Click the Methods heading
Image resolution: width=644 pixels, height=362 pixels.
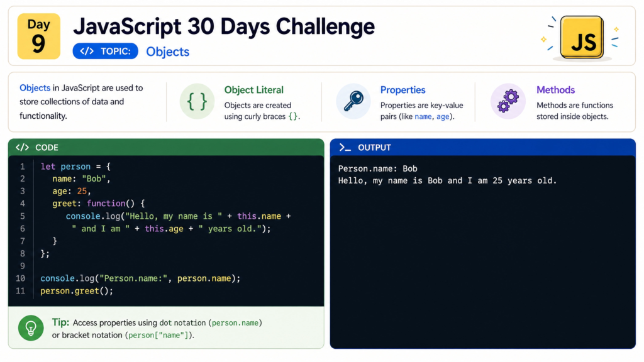(556, 90)
